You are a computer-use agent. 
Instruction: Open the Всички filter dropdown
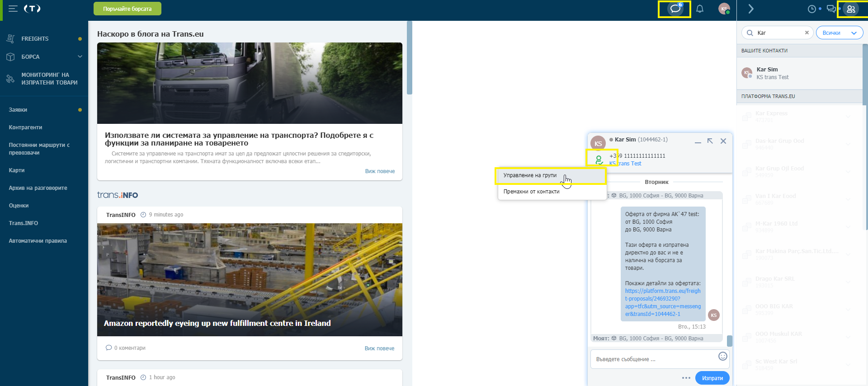840,33
